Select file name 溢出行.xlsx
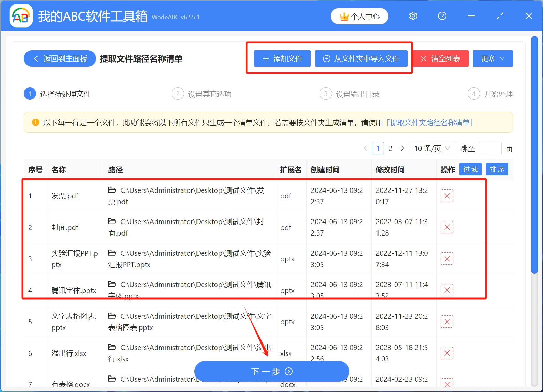The width and height of the screenshot is (543, 392). 69,353
